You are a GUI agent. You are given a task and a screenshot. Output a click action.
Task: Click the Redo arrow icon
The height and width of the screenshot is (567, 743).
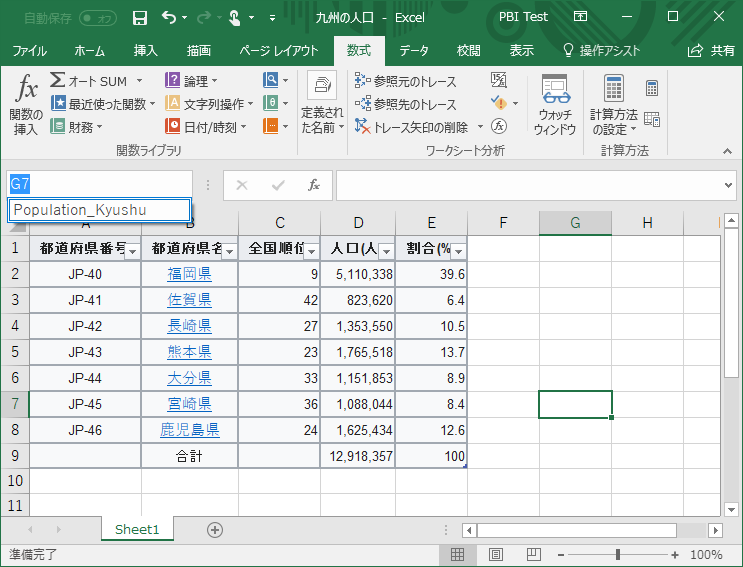(x=204, y=18)
